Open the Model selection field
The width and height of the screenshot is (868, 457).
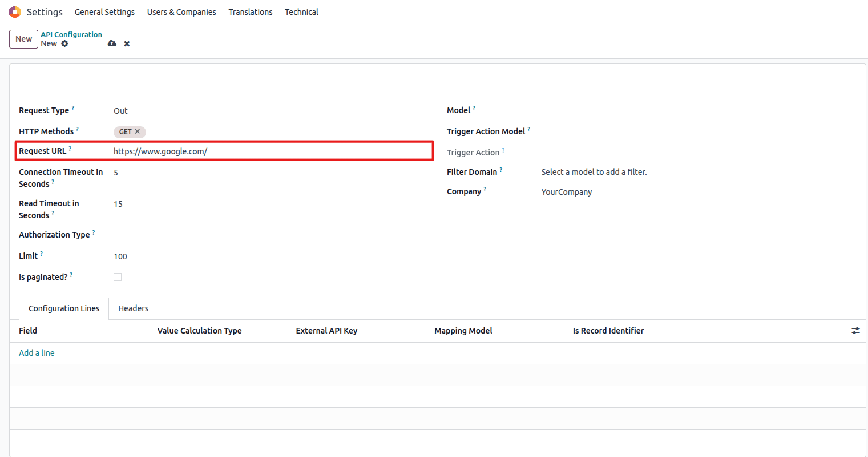[x=696, y=110]
